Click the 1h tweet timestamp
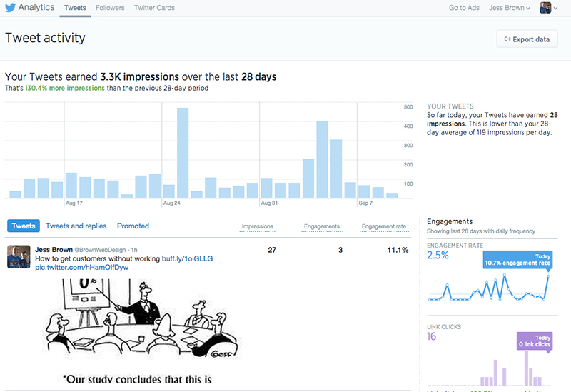This screenshot has height=392, width=571. pyautogui.click(x=134, y=250)
